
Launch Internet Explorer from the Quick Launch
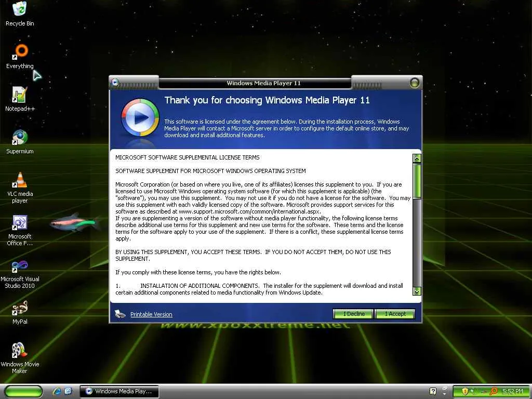pos(57,391)
